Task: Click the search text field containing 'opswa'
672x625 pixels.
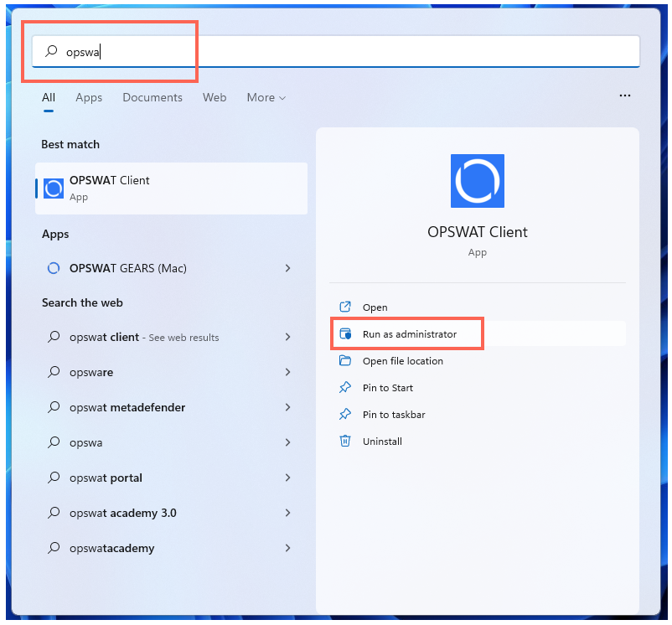Action: point(335,51)
